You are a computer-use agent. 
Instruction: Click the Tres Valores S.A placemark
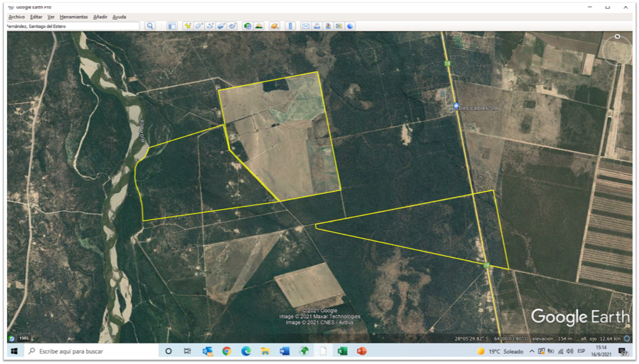click(456, 106)
